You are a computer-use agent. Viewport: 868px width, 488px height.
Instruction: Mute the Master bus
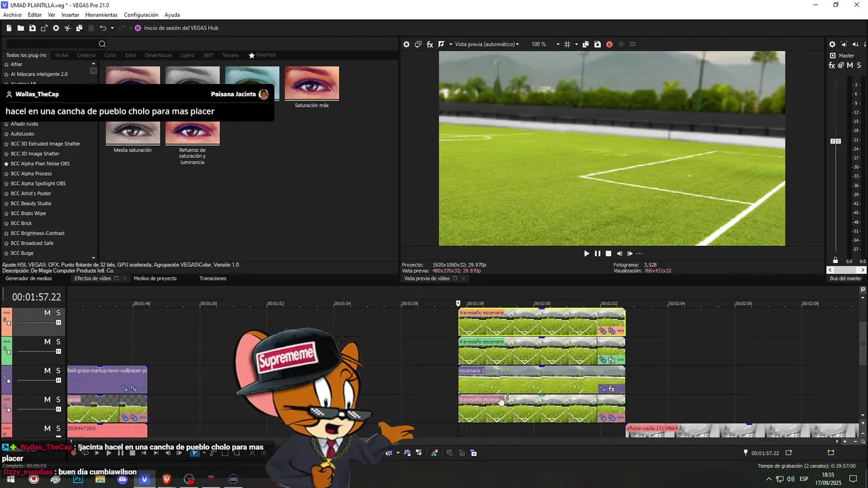[x=850, y=66]
